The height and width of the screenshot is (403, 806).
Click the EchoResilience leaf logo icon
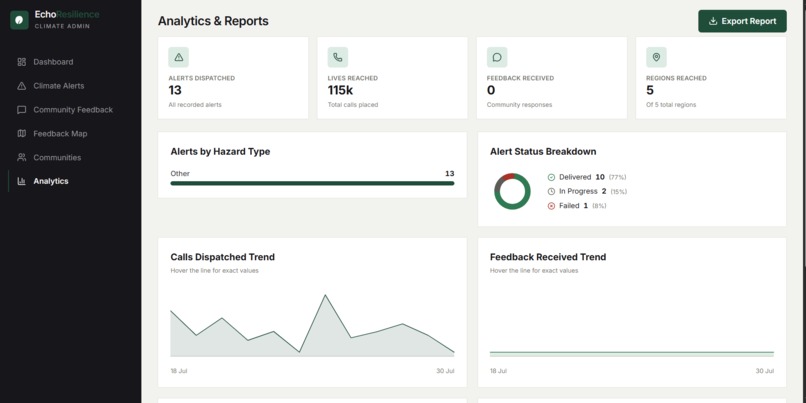click(x=19, y=20)
